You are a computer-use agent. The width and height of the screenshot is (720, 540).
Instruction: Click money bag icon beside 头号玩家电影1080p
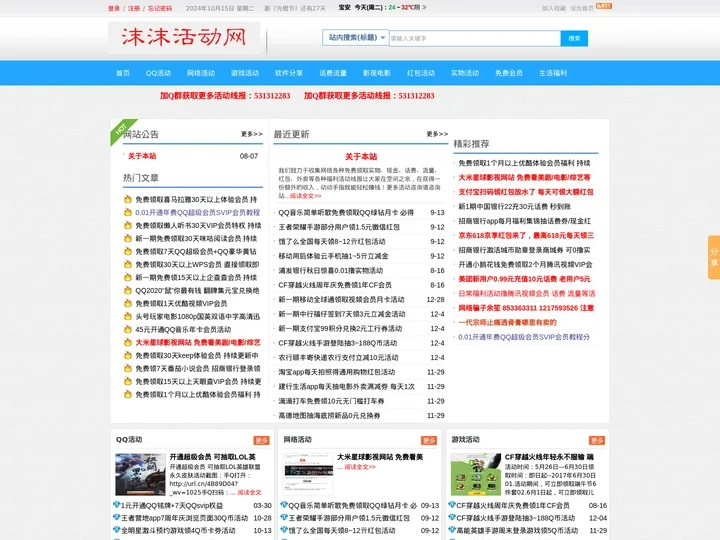tap(128, 316)
